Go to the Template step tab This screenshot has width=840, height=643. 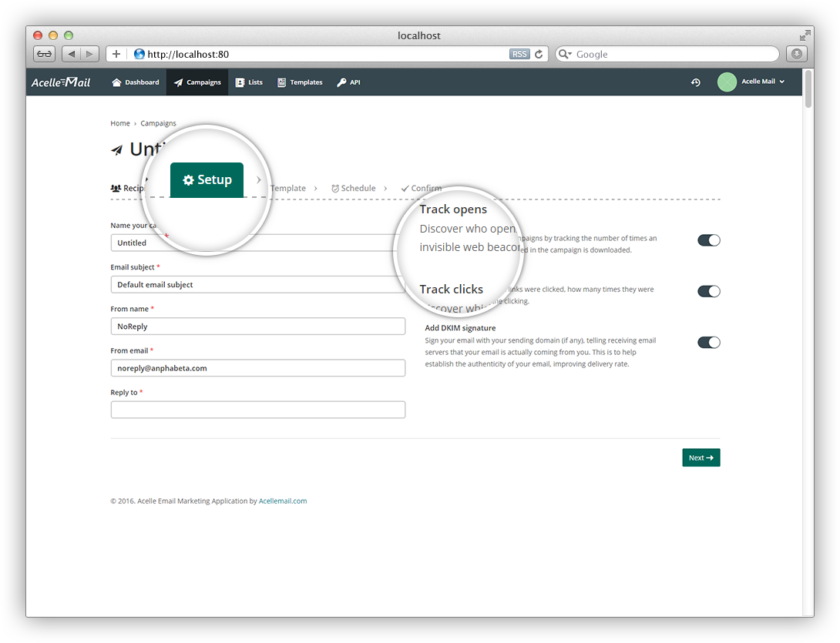287,188
